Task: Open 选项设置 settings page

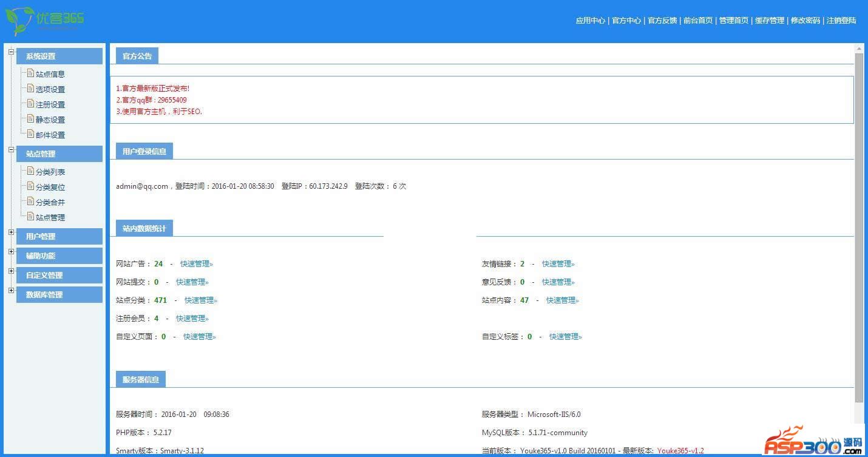Action: (50, 89)
